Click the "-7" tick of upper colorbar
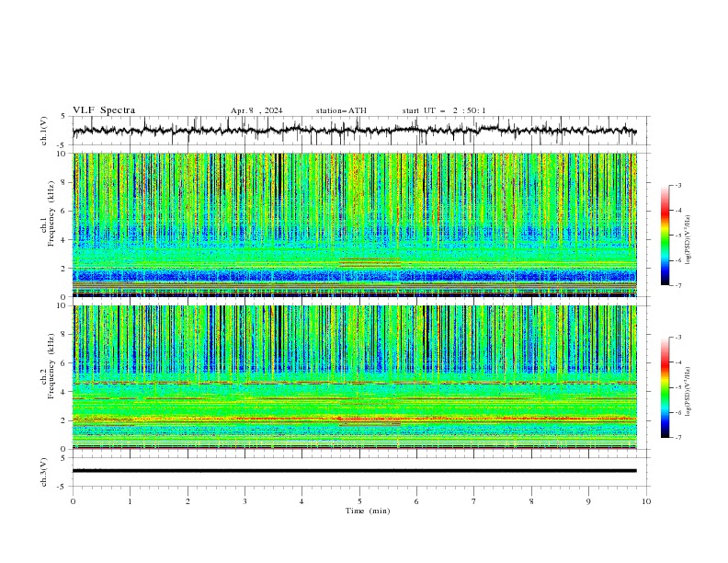 click(x=677, y=285)
